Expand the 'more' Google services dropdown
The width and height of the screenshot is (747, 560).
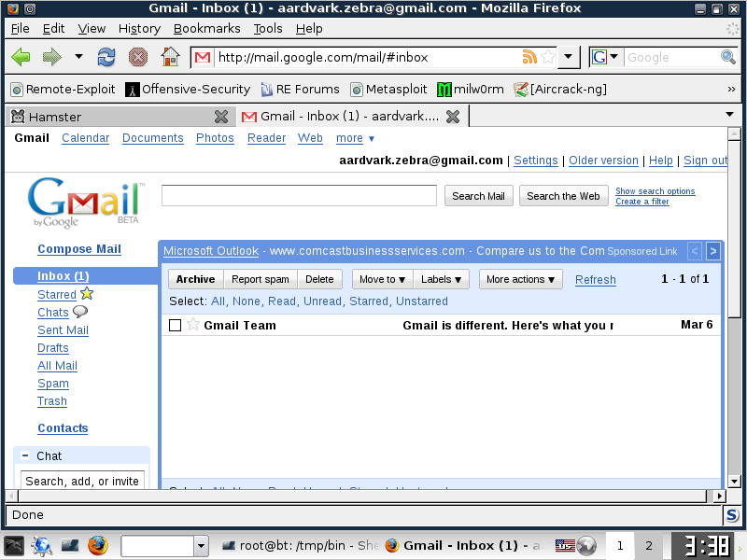pos(355,138)
